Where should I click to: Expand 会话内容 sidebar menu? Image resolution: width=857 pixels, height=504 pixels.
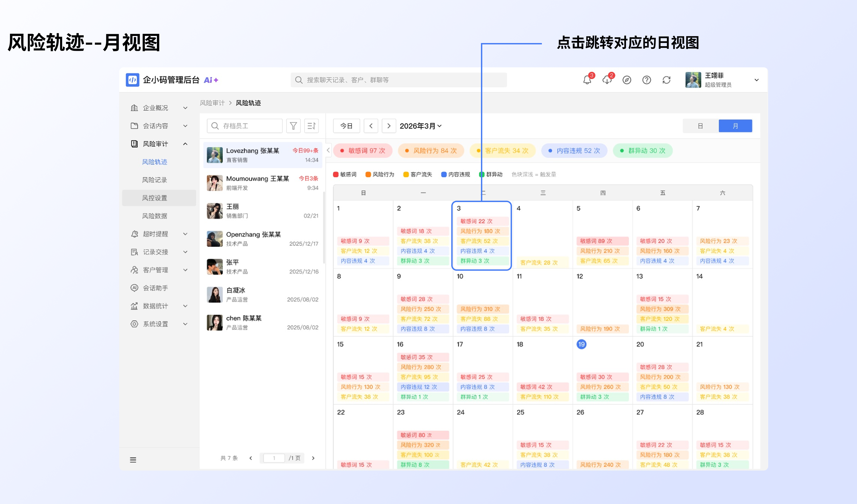[x=159, y=126]
